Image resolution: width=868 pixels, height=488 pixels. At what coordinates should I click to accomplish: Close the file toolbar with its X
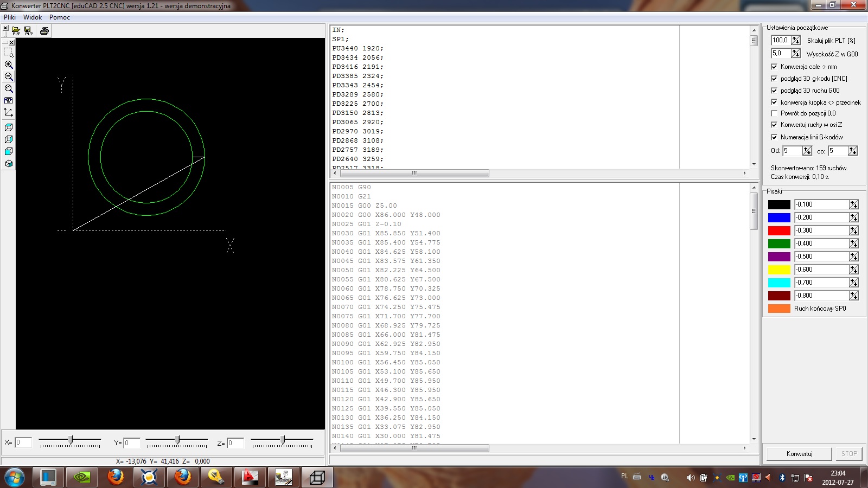5,28
